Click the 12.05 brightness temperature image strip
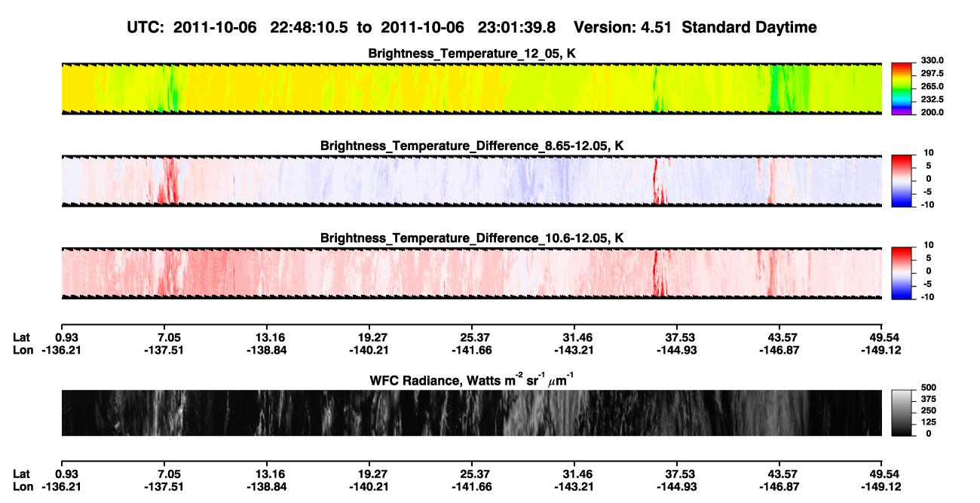Screen dimensions: 980x503 point(471,88)
